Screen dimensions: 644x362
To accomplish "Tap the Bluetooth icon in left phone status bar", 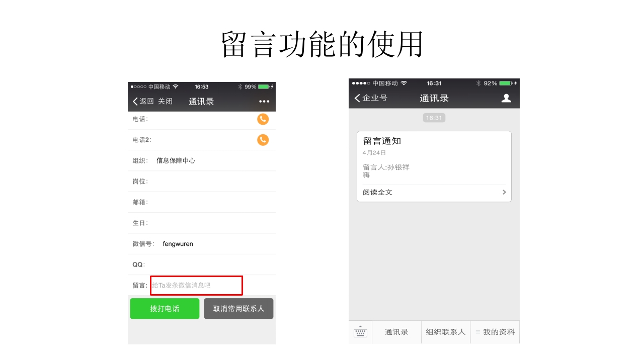I will coord(240,86).
